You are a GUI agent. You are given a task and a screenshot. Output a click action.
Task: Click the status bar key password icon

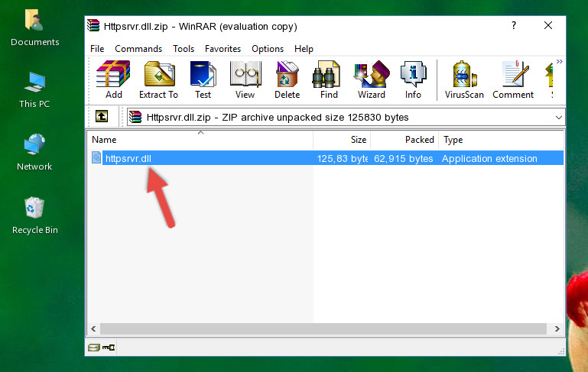coord(109,348)
